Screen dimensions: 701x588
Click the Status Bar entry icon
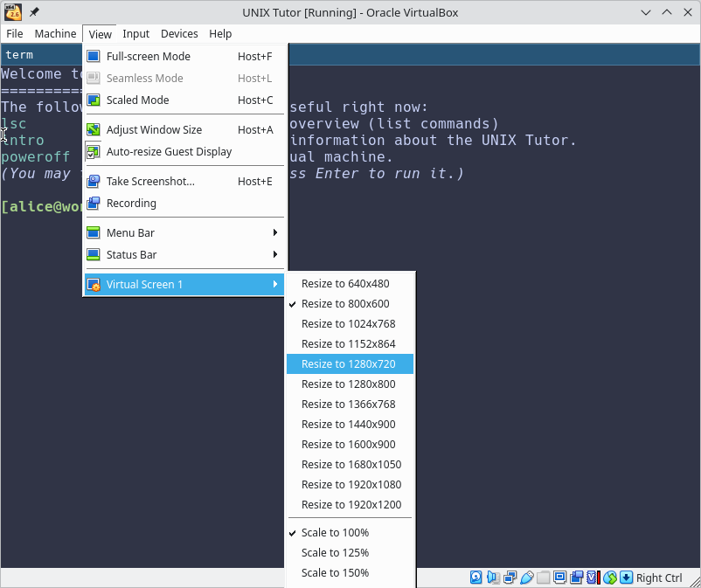pos(93,254)
